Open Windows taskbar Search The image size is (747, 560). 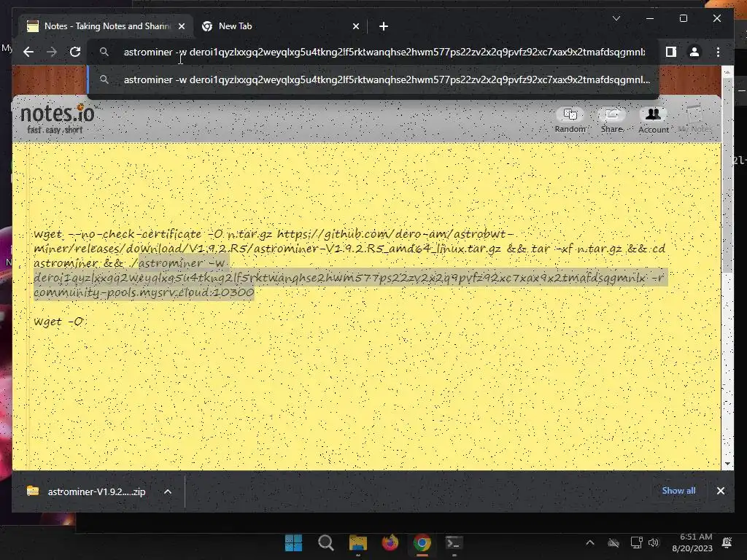(x=326, y=542)
